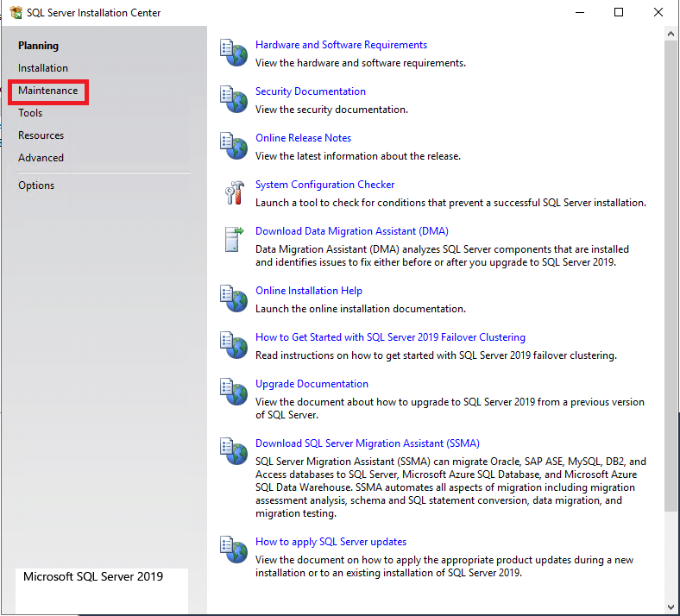Viewport: 680px width, 616px height.
Task: Click the Online Installation Help globe icon
Action: [x=234, y=299]
